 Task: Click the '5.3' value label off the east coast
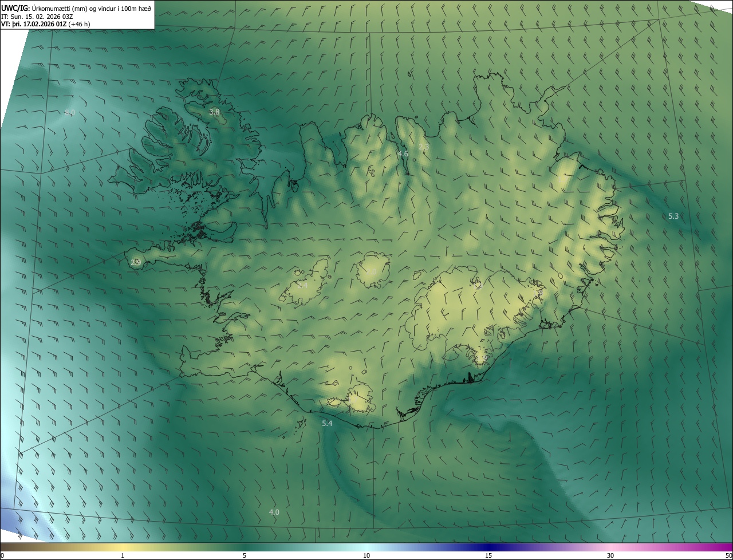(x=673, y=216)
